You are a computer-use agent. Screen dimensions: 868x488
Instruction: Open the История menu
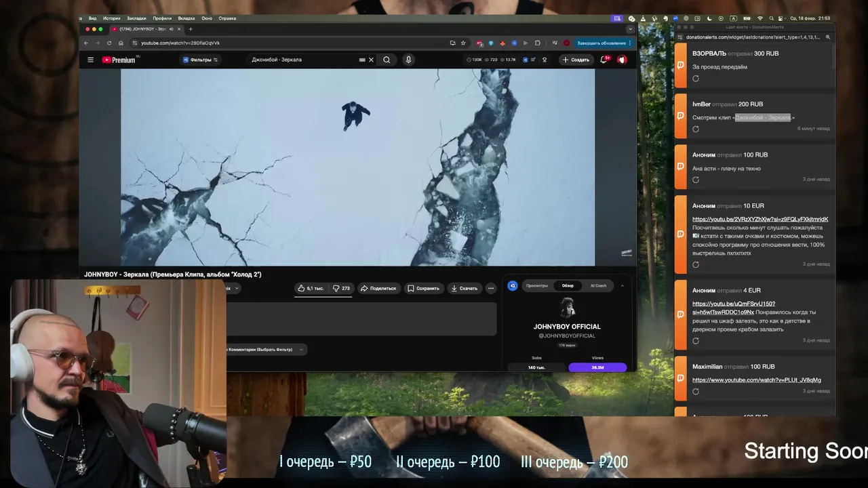(111, 18)
